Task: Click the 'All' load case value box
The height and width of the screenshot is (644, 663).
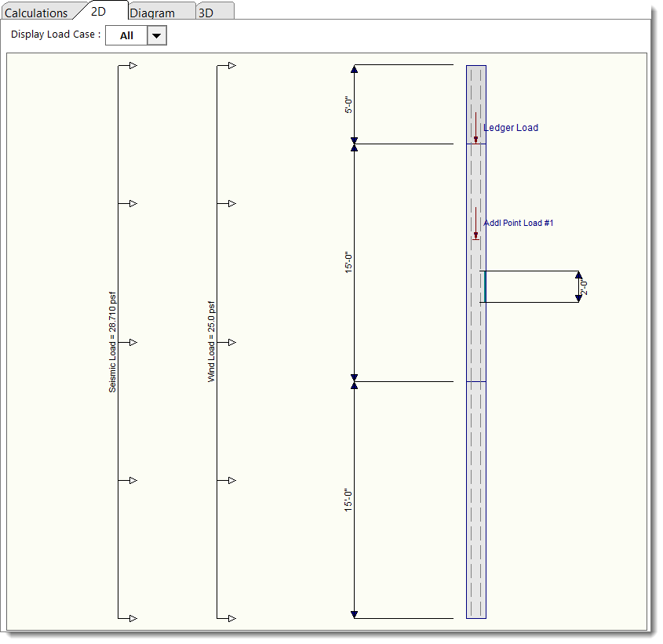Action: (x=126, y=35)
